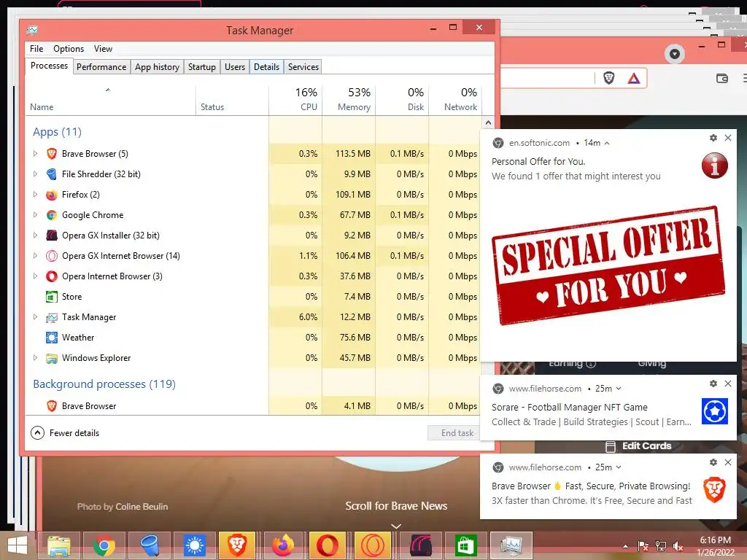Sort processes by the Memory column header
The height and width of the screenshot is (560, 747).
[x=349, y=99]
